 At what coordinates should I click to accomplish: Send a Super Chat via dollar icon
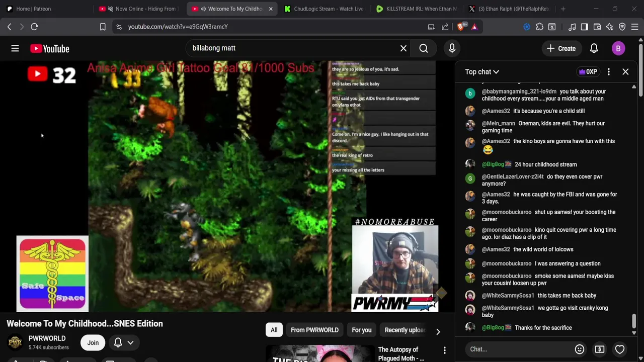point(600,349)
